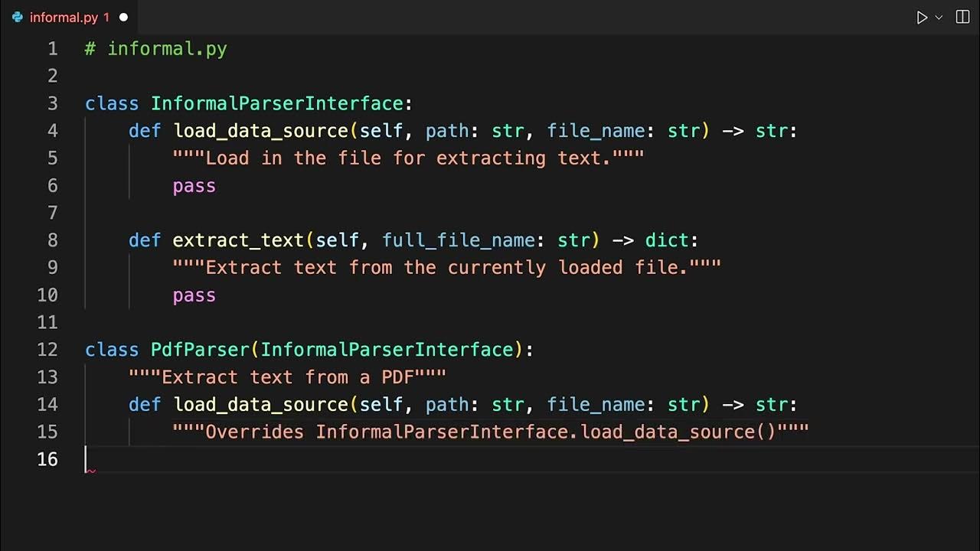Click the Python logo on the informal.py tab
The width and height of the screenshot is (980, 551).
pos(18,18)
